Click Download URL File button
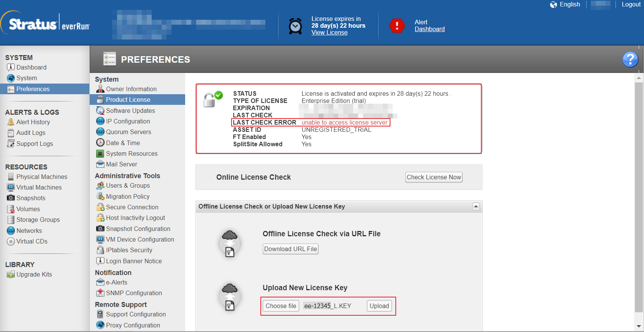644x332 pixels. tap(290, 249)
